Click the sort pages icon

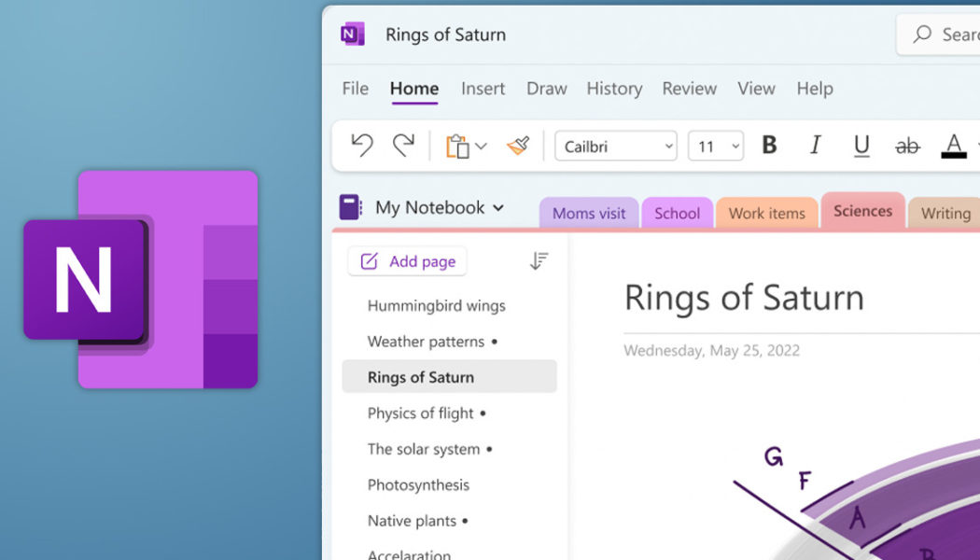coord(539,261)
